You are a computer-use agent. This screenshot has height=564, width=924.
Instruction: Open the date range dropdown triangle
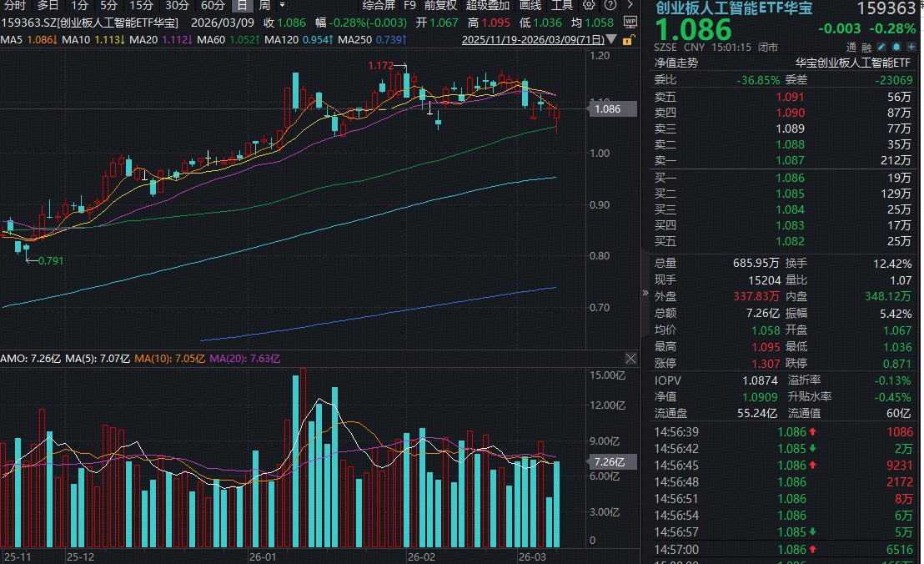tap(610, 39)
